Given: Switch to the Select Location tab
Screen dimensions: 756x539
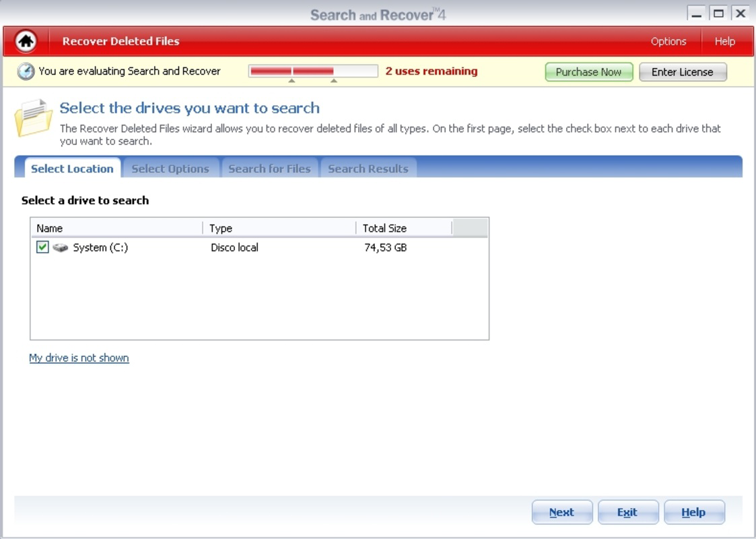Looking at the screenshot, I should coord(72,168).
